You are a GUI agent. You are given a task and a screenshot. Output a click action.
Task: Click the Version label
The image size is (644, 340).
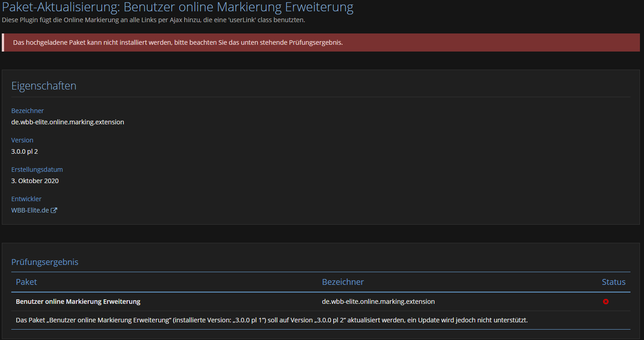(x=22, y=140)
